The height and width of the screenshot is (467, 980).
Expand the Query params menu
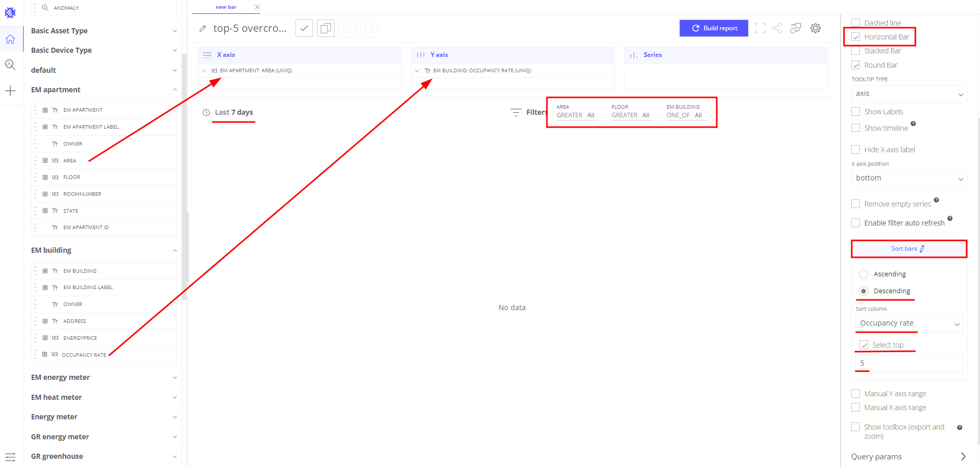pyautogui.click(x=908, y=456)
